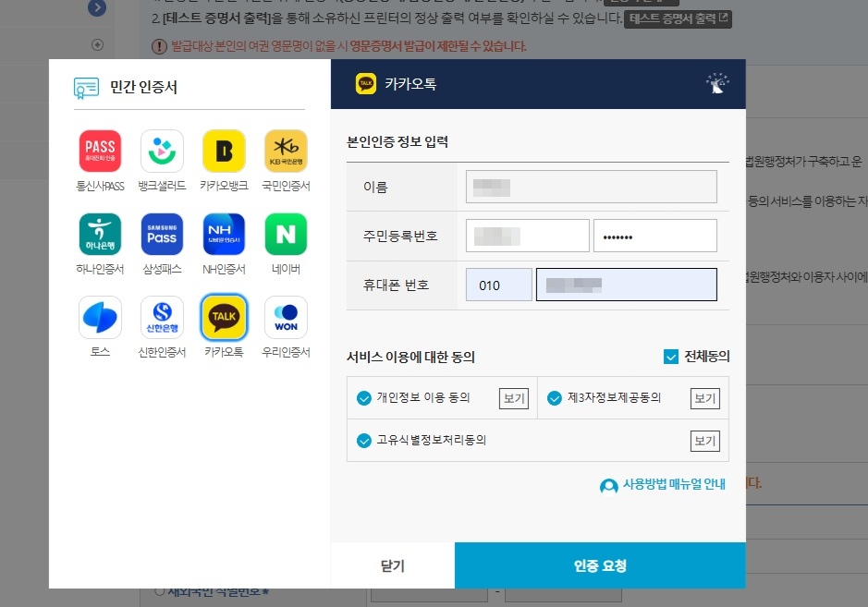Screen dimensions: 868x607
Task: Pick the NH인증서 icon
Action: click(225, 234)
